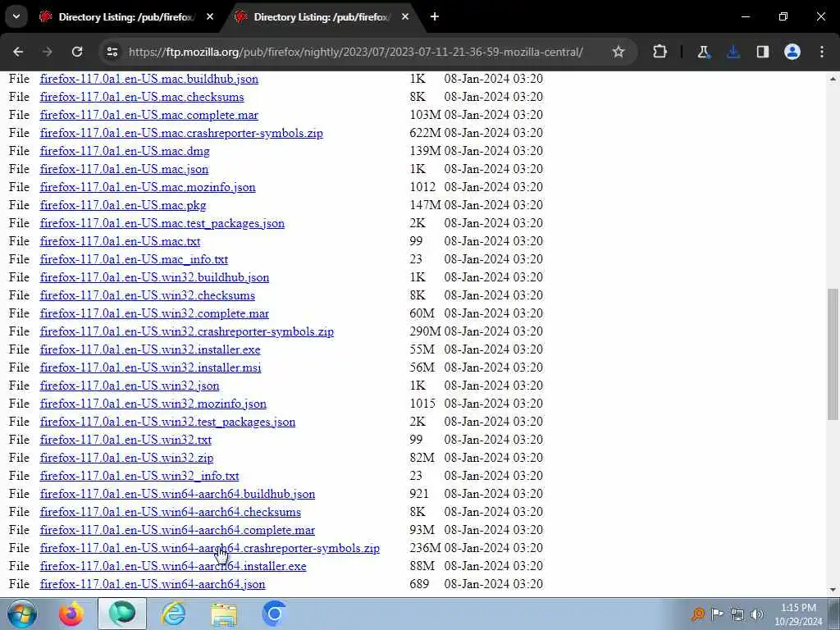This screenshot has height=630, width=840.
Task: Open mac.test_packages.json link
Action: [x=162, y=223]
